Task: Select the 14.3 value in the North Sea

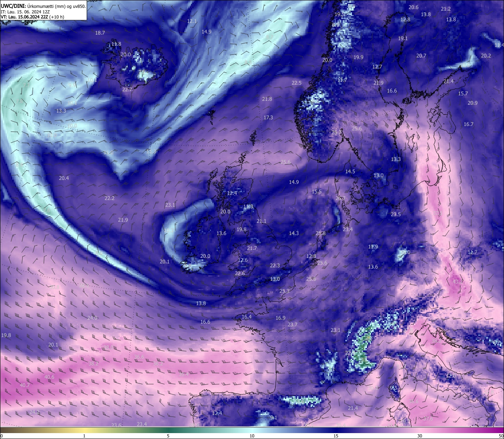Action: point(294,233)
